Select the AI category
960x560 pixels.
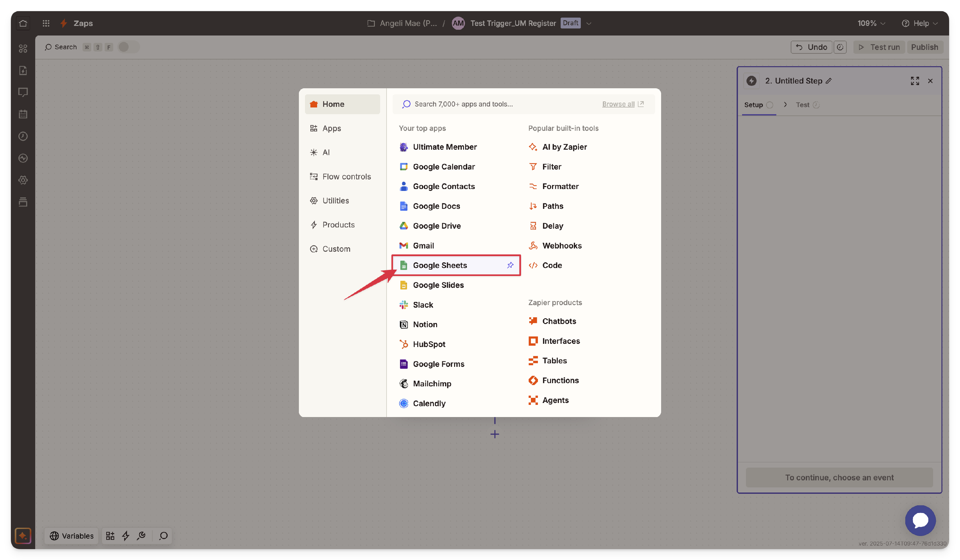tap(342, 152)
